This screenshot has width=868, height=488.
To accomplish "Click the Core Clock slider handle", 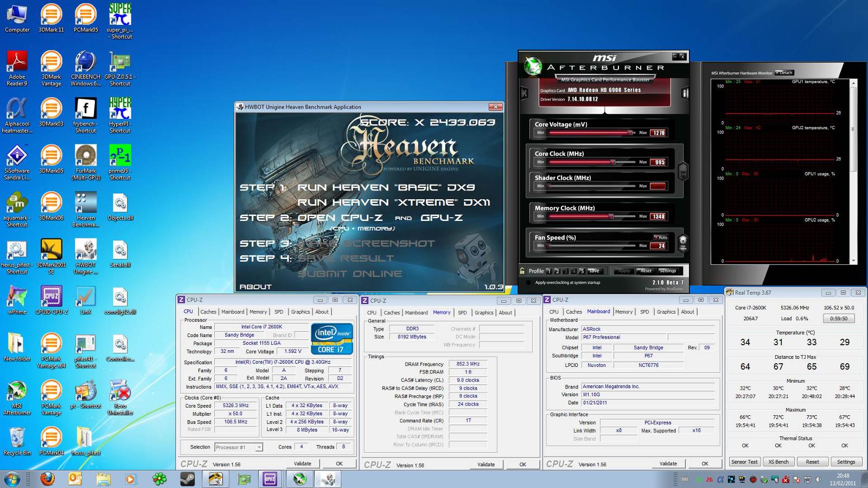I will (613, 162).
